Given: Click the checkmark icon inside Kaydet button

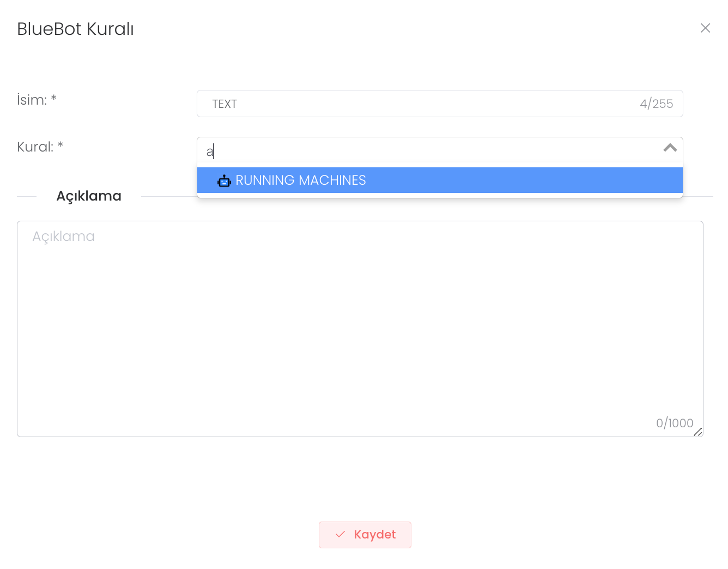Looking at the screenshot, I should 340,535.
